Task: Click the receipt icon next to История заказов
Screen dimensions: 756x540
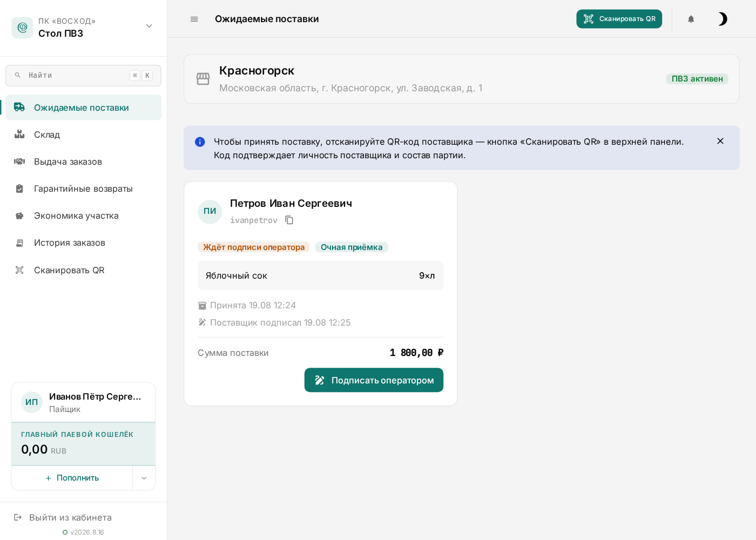Action: 19,243
